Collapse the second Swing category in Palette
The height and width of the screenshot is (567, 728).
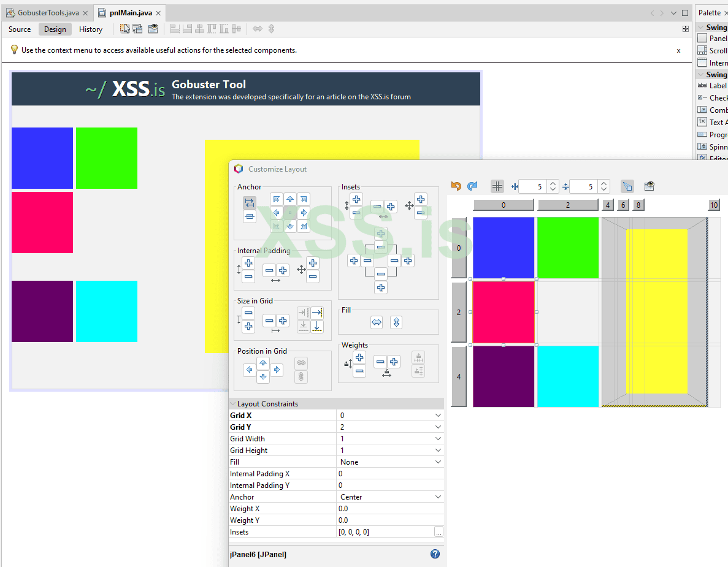[700, 75]
